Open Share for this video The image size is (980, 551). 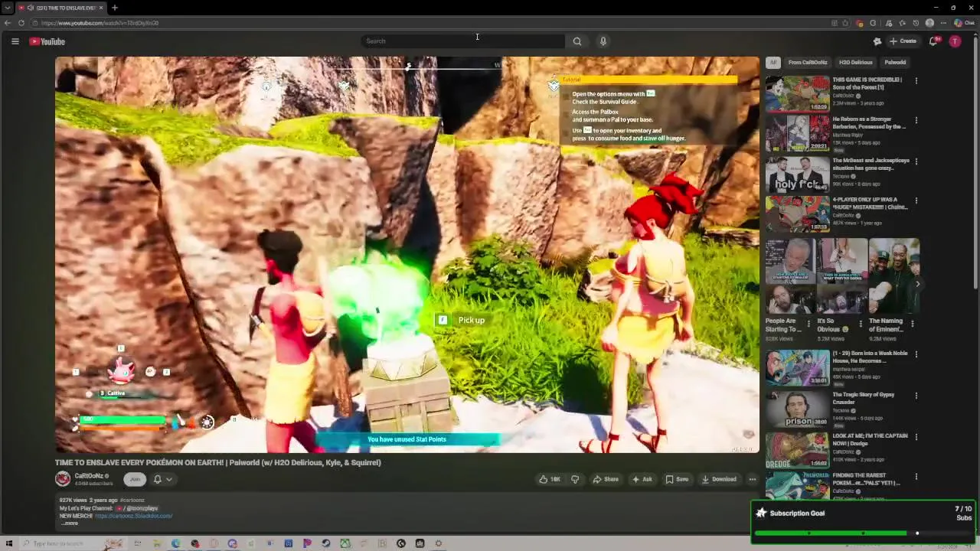[x=606, y=479]
